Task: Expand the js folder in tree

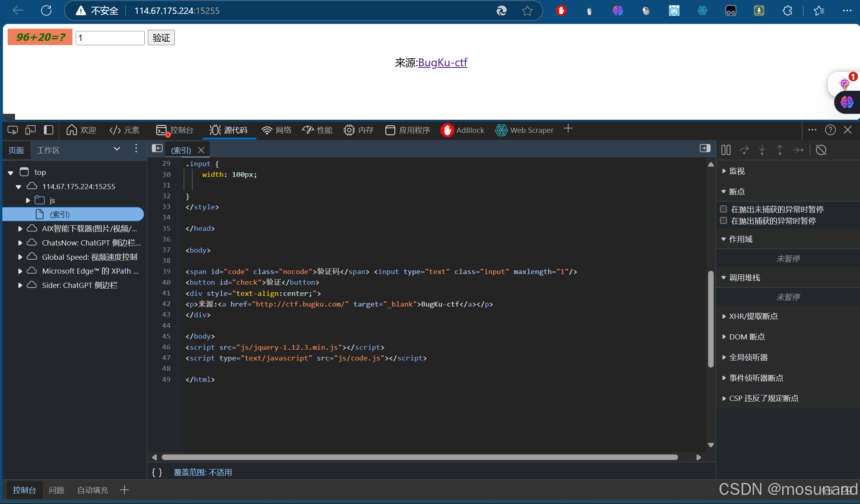Action: click(x=28, y=200)
